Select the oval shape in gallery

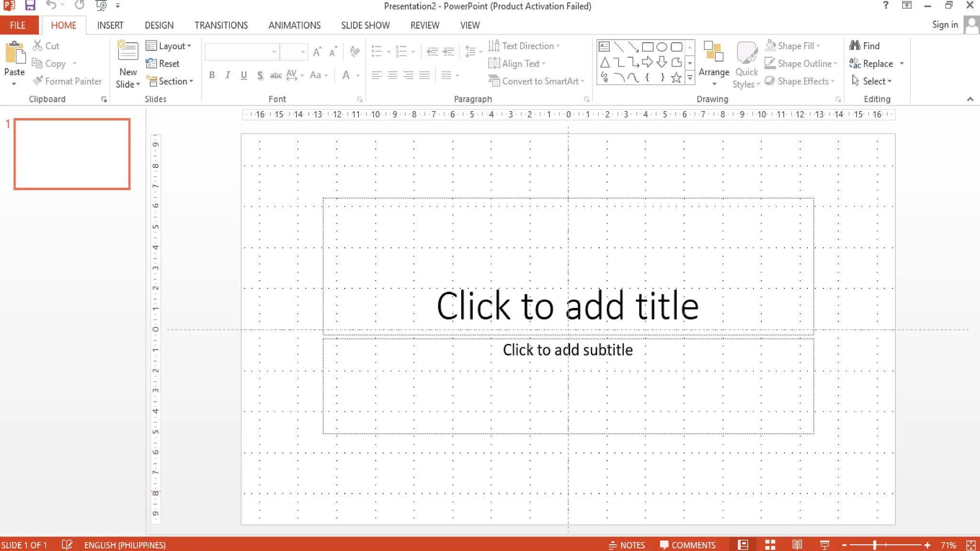pyautogui.click(x=661, y=47)
